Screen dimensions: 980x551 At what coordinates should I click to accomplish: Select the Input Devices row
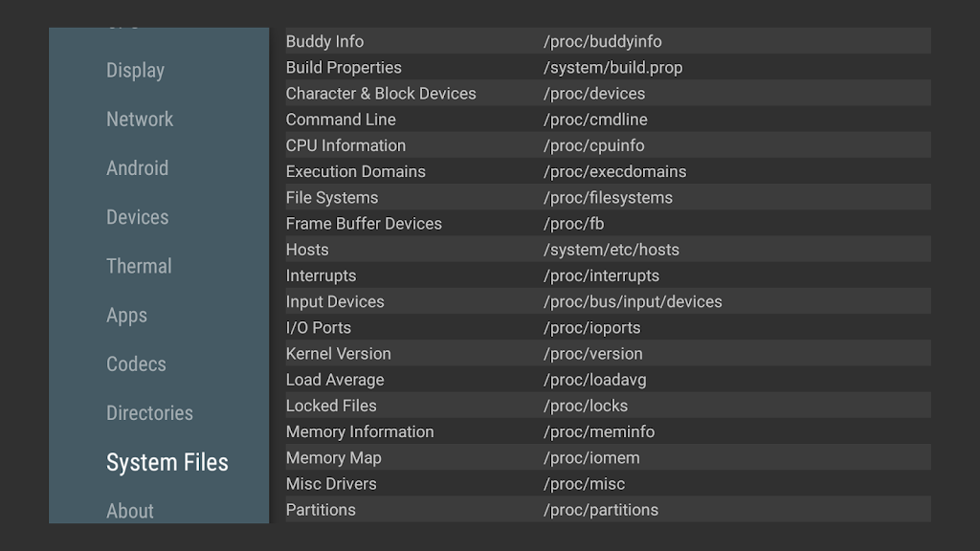pos(335,301)
